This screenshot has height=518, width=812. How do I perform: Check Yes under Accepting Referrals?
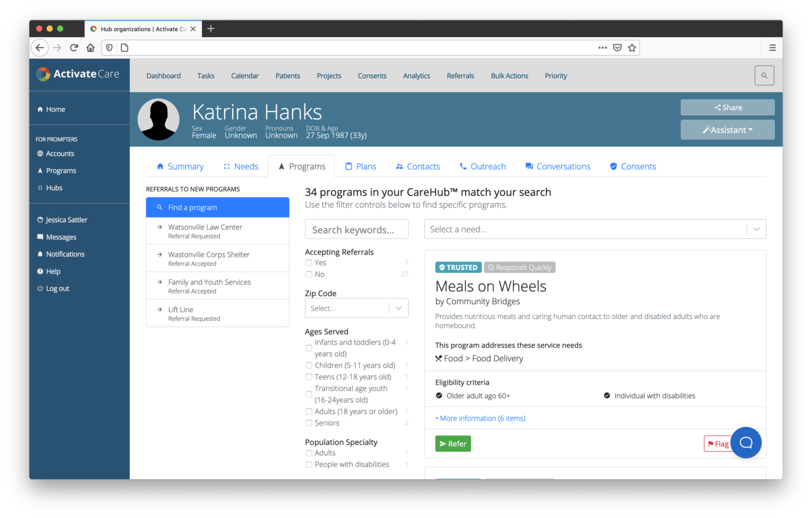coord(309,263)
